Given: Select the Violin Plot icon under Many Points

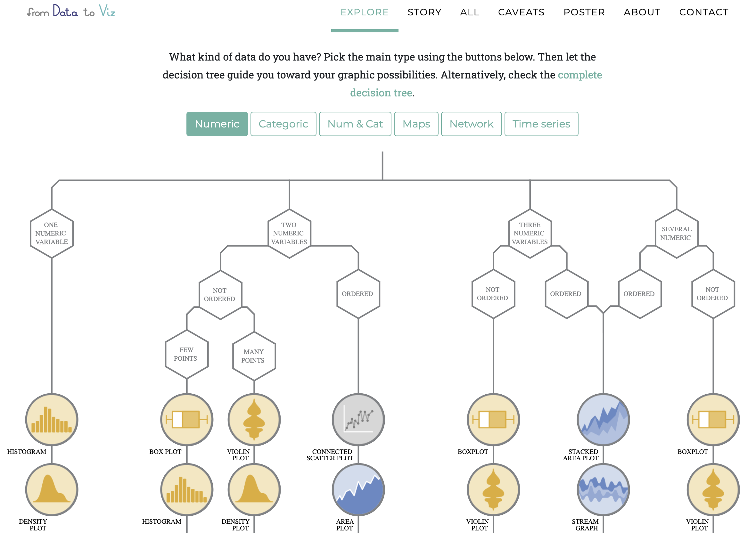Looking at the screenshot, I should [253, 419].
